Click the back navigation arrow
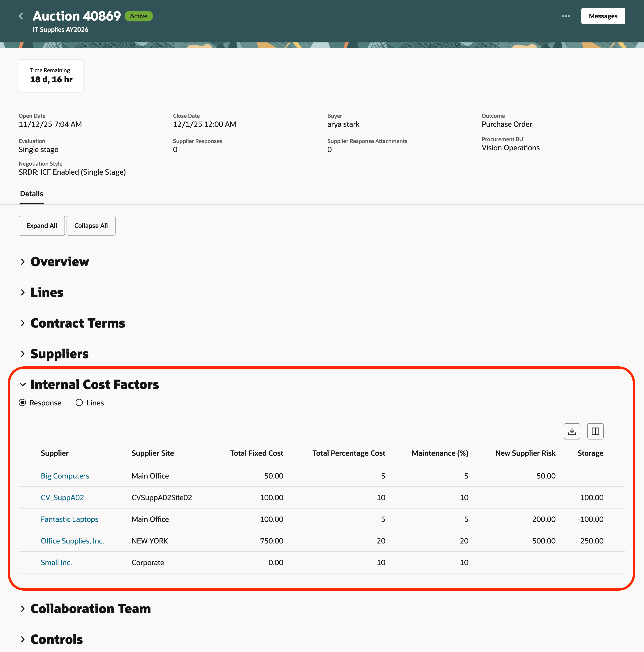644x652 pixels. pos(21,16)
